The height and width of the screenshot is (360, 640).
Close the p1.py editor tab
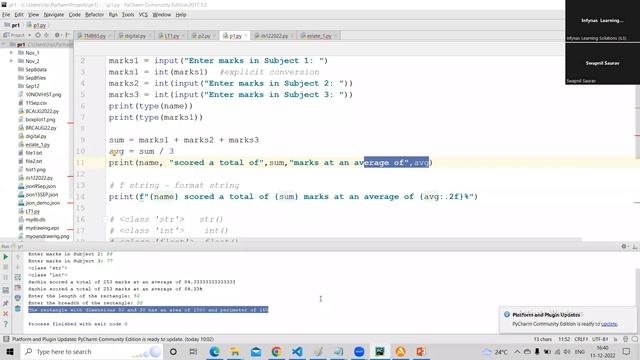(x=246, y=36)
